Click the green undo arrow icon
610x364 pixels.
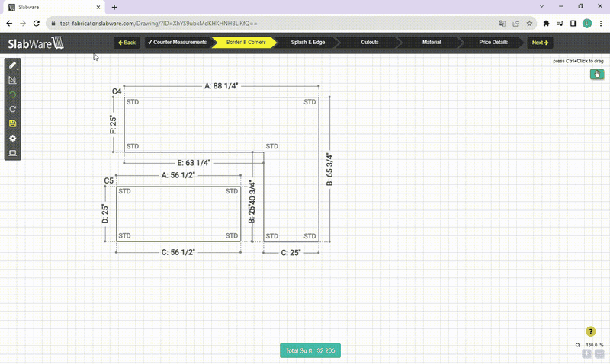[12, 94]
